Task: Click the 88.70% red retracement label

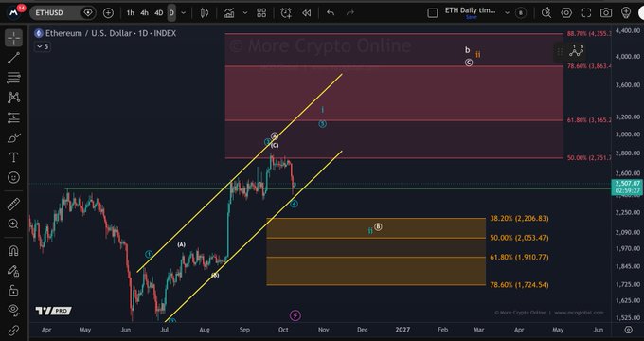Action: point(589,34)
